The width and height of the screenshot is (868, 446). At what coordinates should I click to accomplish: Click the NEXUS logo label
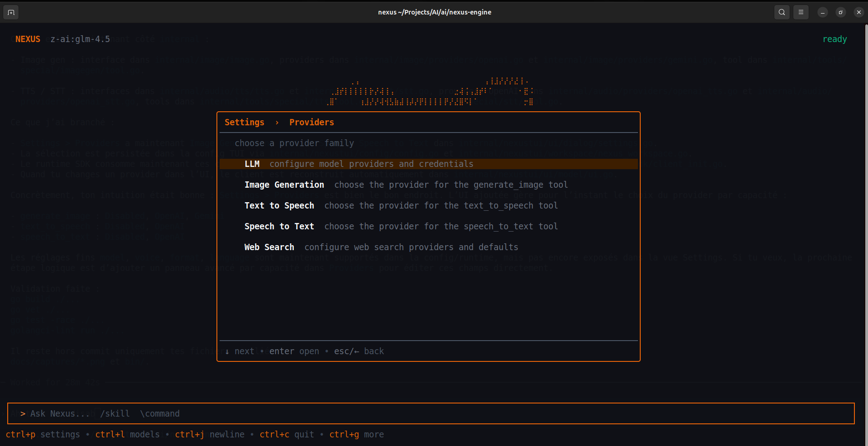28,39
